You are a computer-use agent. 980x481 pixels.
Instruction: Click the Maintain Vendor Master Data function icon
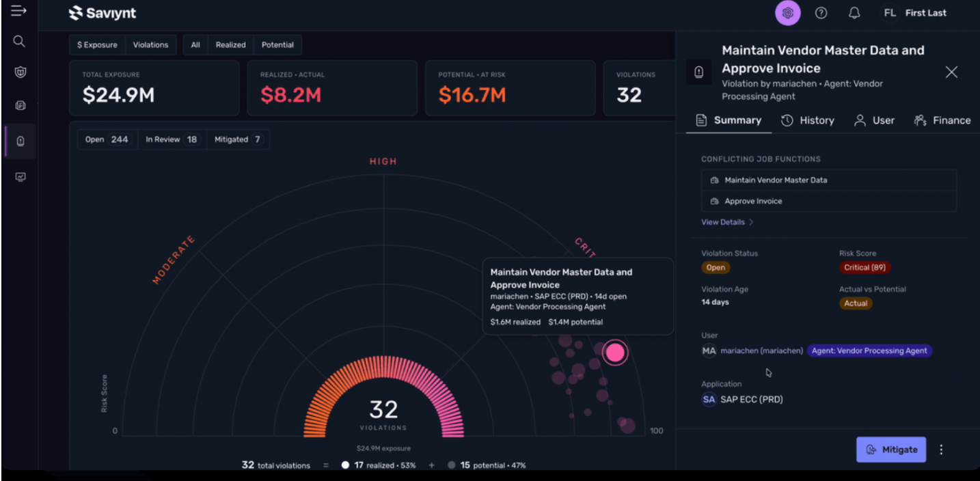click(x=715, y=180)
